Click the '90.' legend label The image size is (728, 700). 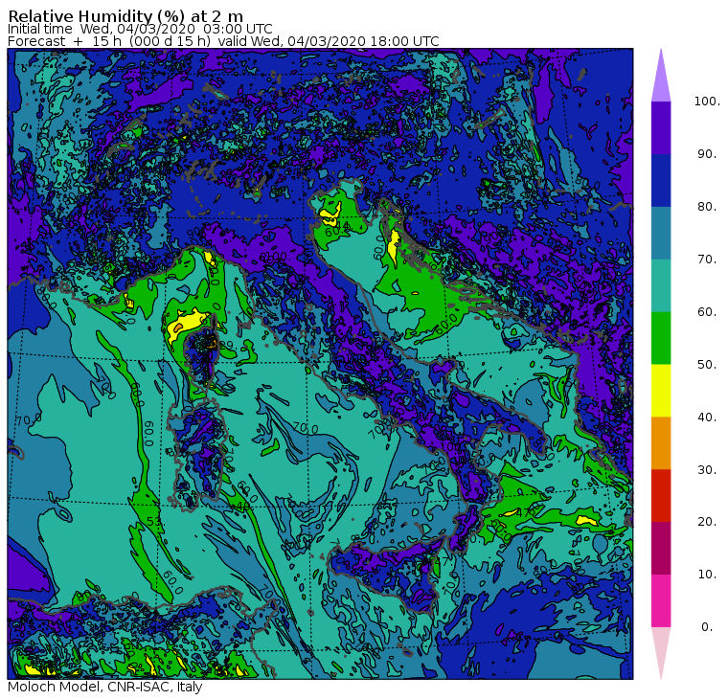pos(707,154)
